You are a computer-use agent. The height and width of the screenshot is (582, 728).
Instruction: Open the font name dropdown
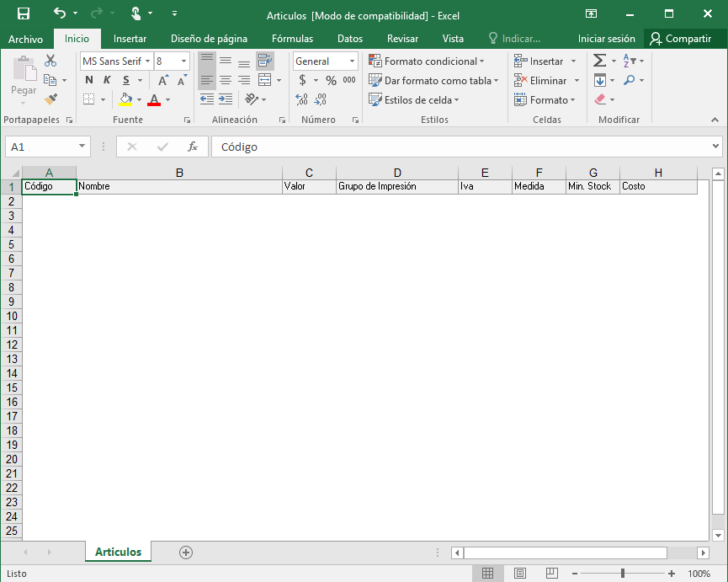click(147, 61)
